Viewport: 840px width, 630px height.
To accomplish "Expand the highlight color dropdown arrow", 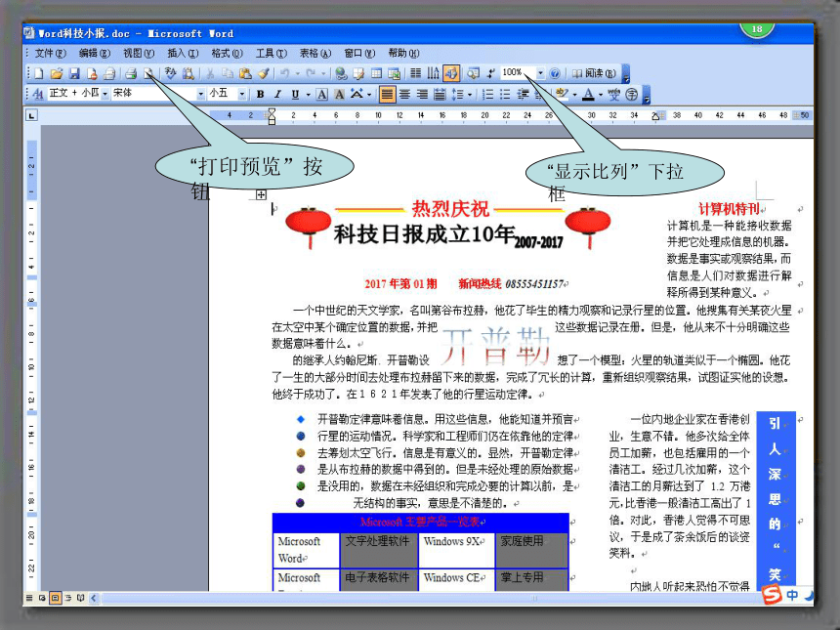I will click(575, 95).
